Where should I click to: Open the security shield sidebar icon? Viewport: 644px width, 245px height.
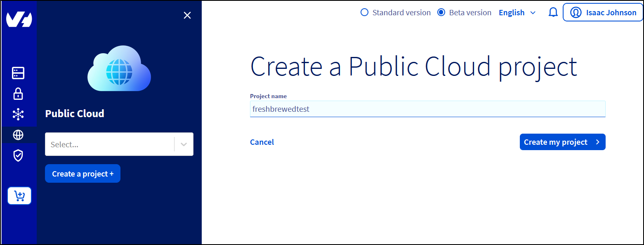click(x=18, y=155)
